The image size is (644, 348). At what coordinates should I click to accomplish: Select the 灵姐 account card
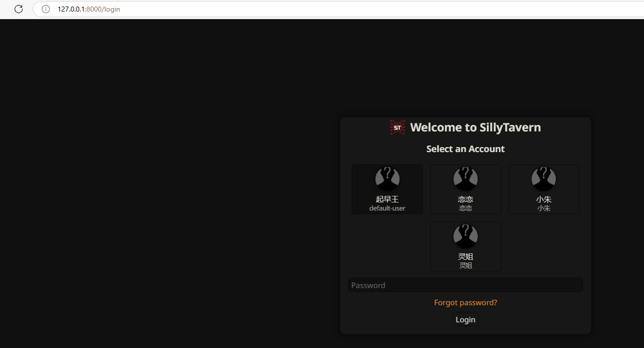click(466, 247)
